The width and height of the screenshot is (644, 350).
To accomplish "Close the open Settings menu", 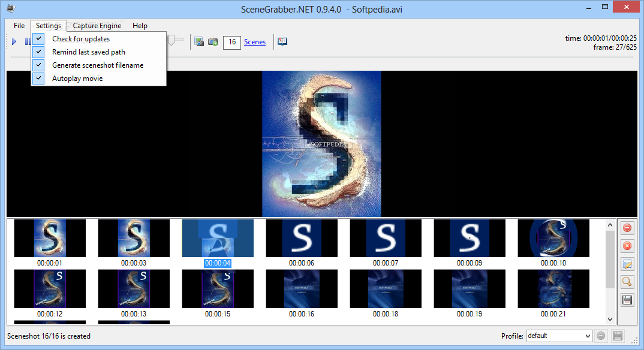I will click(49, 25).
